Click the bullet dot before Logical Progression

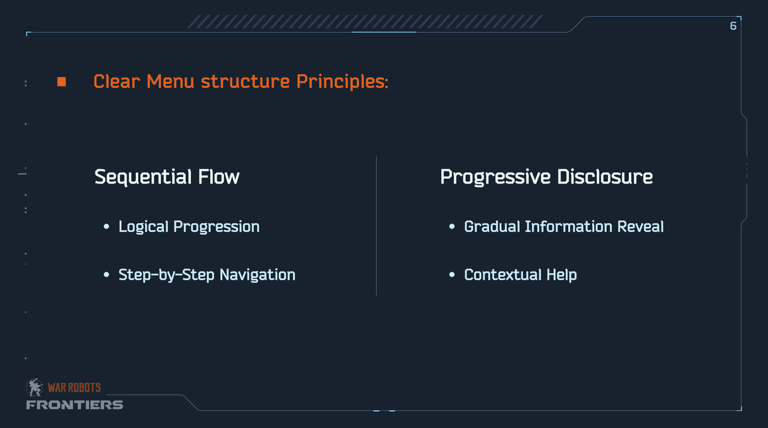(x=106, y=227)
